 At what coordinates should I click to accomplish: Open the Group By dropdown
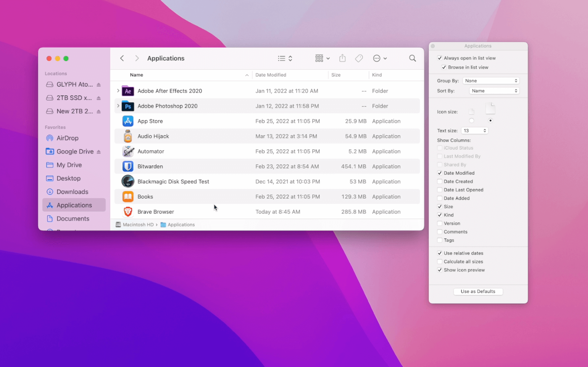coord(491,81)
